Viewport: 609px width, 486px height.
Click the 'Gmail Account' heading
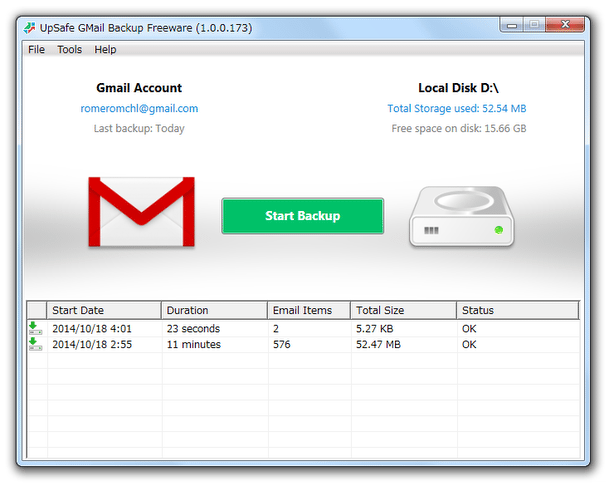(139, 88)
